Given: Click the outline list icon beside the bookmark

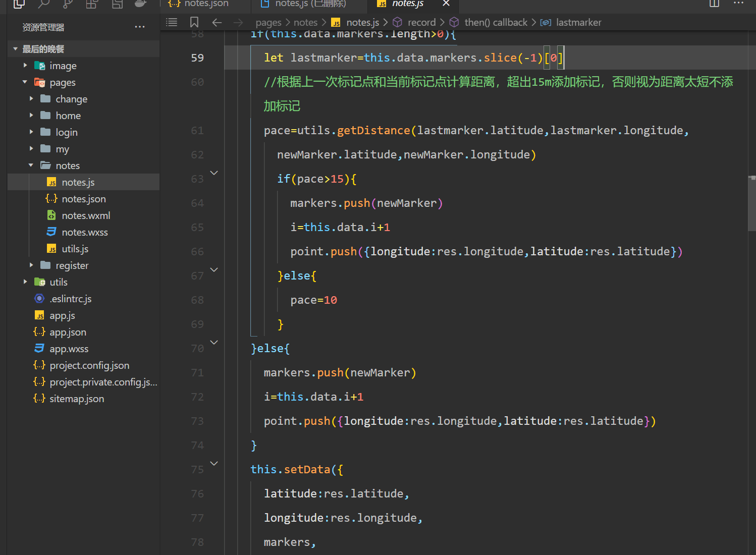Looking at the screenshot, I should coord(172,22).
